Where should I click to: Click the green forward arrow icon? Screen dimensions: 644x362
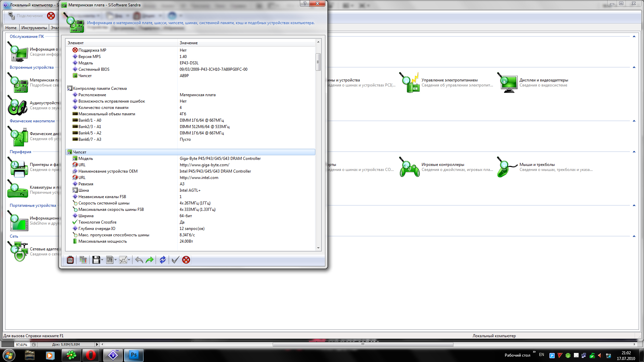150,260
